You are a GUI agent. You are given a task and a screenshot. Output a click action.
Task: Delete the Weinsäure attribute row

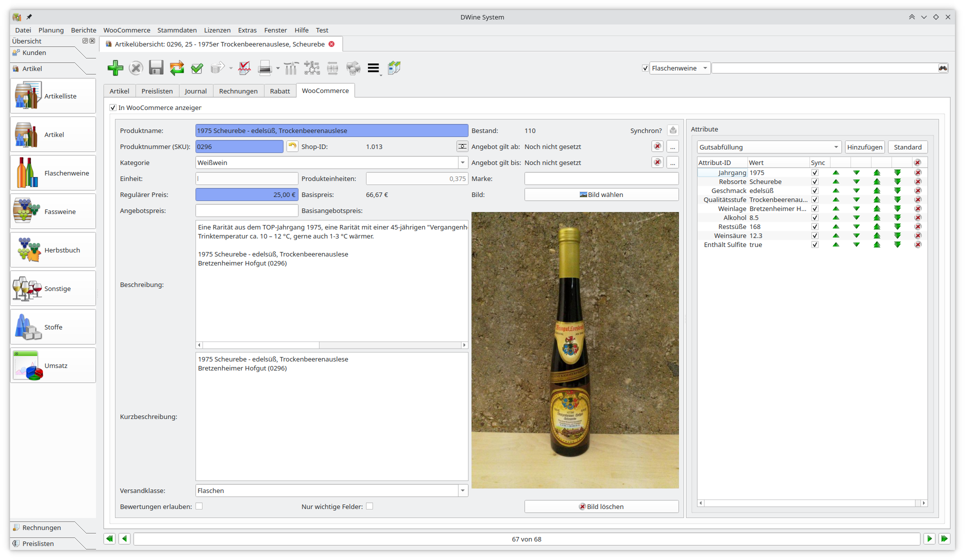(x=918, y=235)
